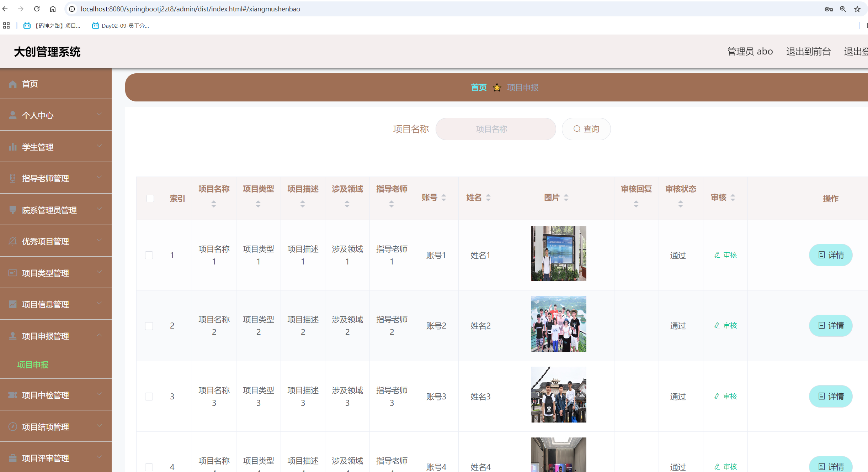Image resolution: width=868 pixels, height=472 pixels.
Task: Check the checkbox for row 2
Action: pos(150,325)
